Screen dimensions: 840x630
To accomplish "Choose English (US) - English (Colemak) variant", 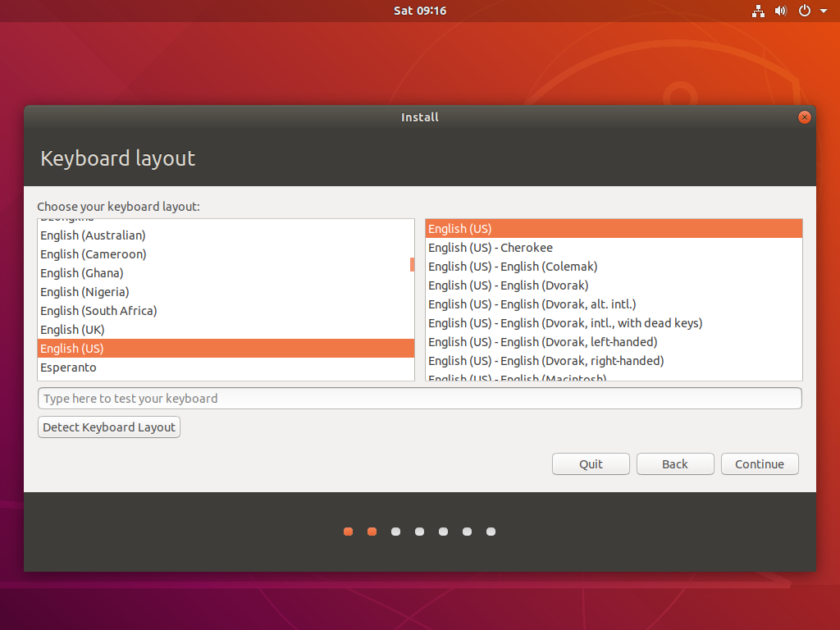I will (614, 267).
